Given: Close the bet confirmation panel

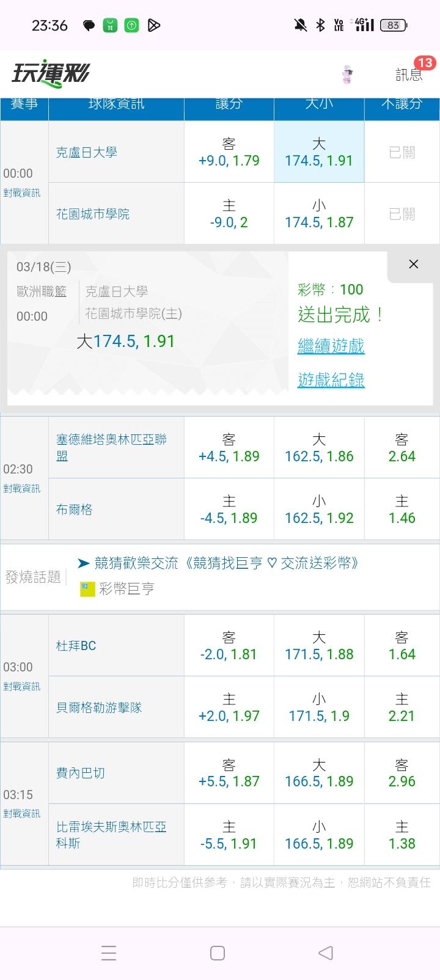Looking at the screenshot, I should [x=414, y=264].
